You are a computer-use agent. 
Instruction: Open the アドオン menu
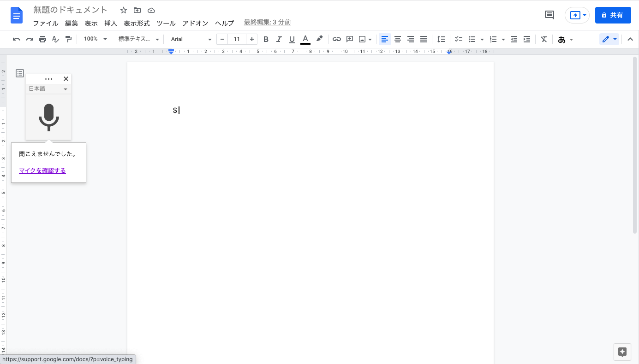click(195, 23)
